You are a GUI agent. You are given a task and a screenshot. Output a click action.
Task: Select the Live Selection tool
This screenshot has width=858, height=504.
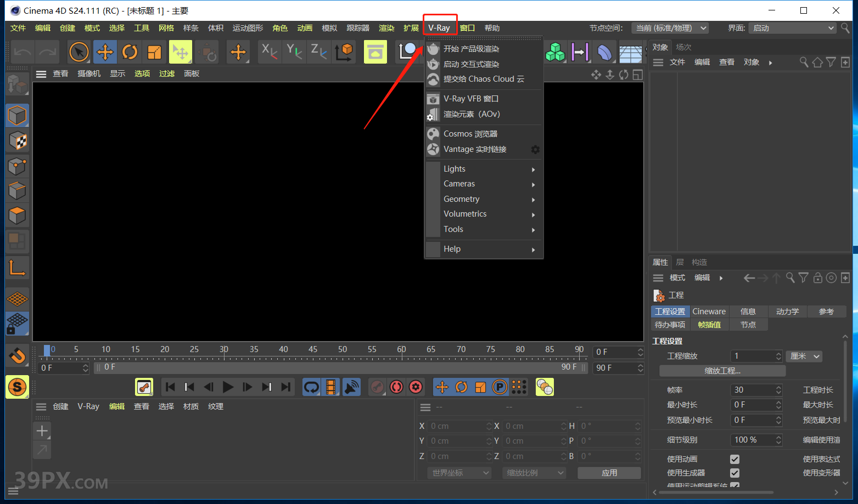[x=79, y=52]
